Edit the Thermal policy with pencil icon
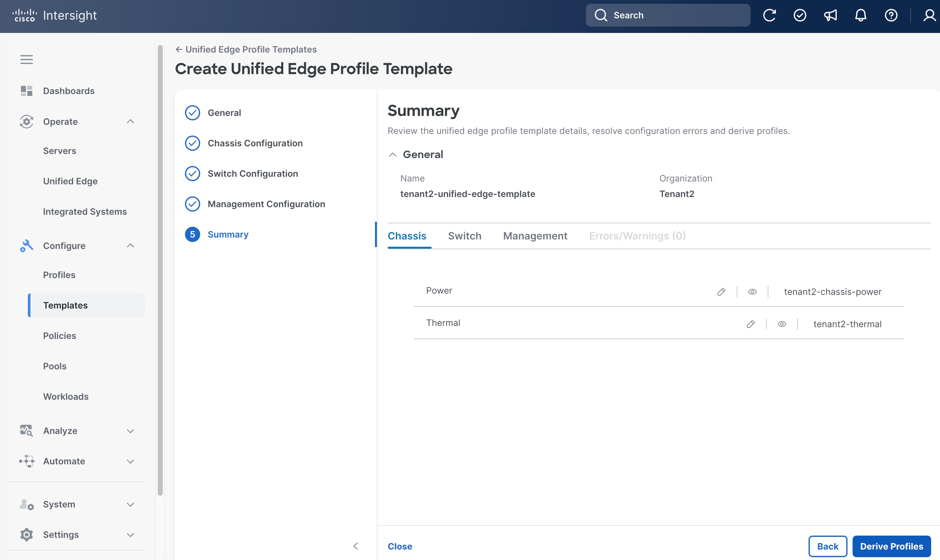Screen dimensions: 940x560 [x=751, y=324]
